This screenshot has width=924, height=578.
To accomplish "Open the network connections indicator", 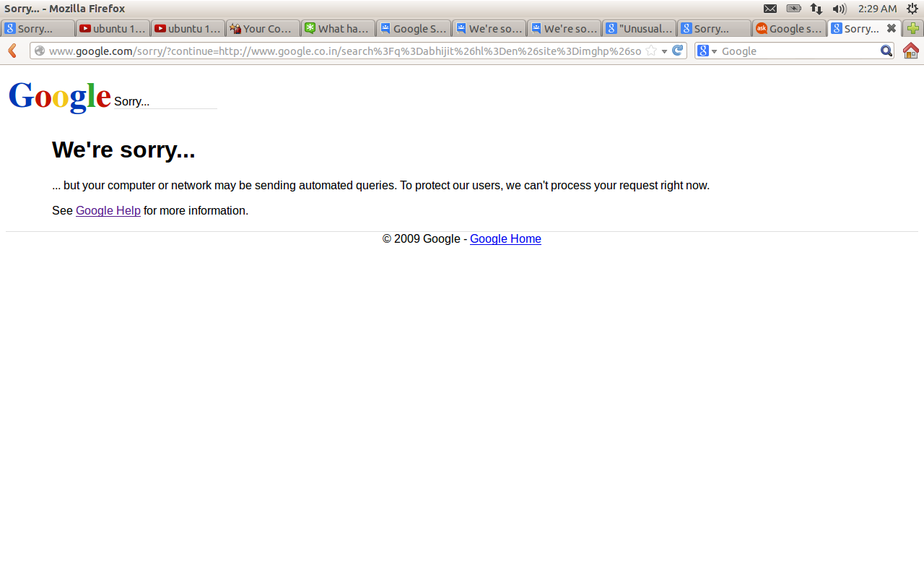I will (x=816, y=9).
